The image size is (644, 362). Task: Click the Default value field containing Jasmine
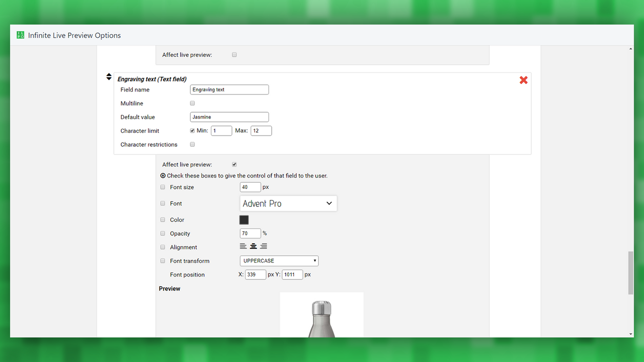pos(229,117)
